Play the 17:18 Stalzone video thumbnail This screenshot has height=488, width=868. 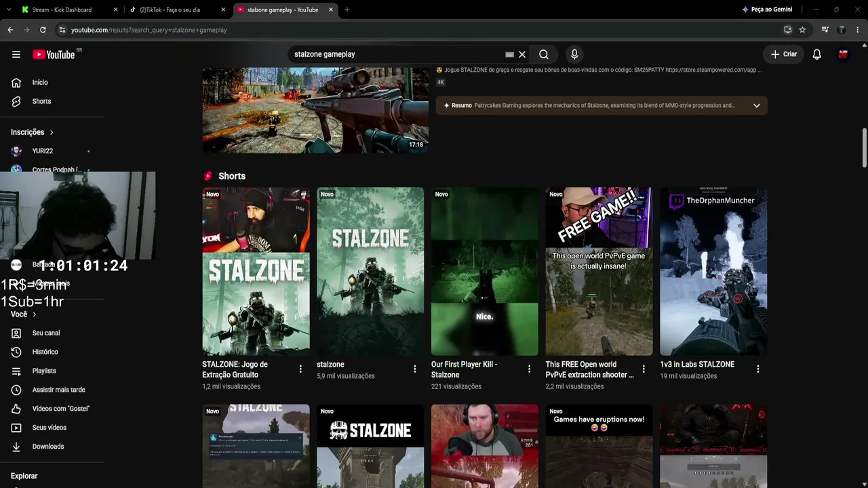pos(315,110)
